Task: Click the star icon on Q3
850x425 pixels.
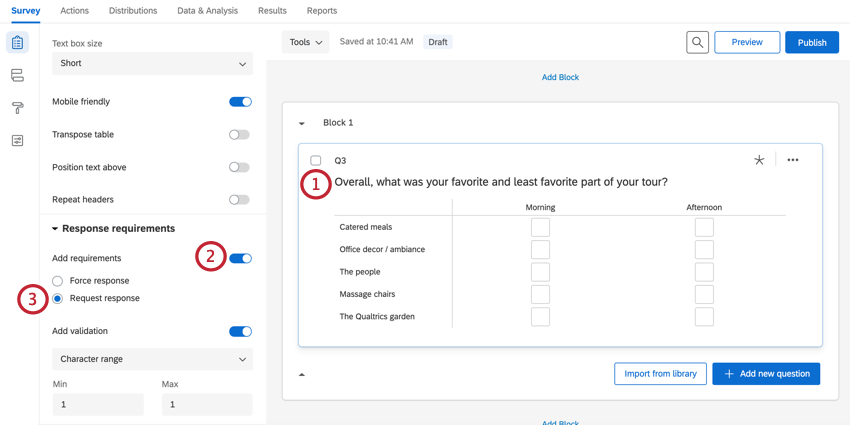Action: (x=759, y=160)
